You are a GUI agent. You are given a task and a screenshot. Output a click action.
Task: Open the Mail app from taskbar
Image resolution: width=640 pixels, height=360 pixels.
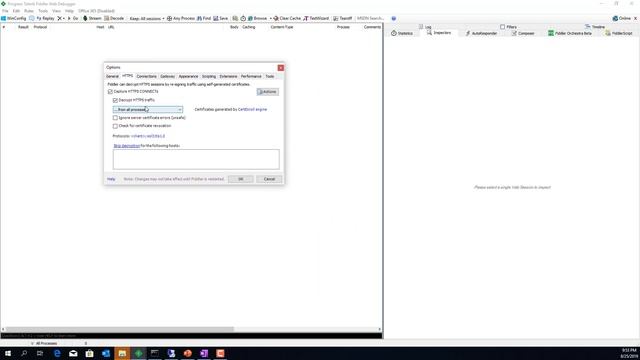73,353
